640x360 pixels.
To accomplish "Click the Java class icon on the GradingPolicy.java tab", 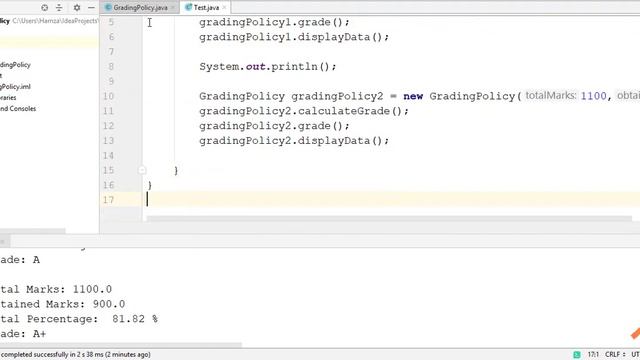I will (x=108, y=7).
